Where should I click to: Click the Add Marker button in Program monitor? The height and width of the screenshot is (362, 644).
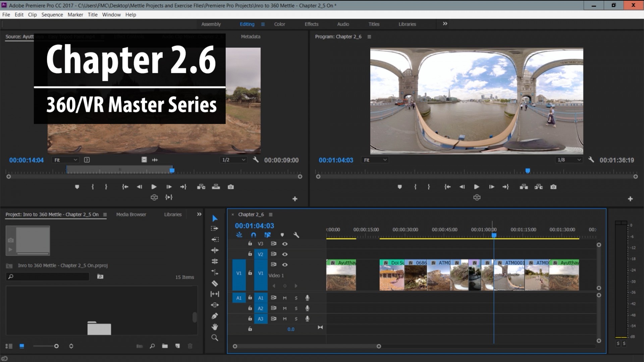(x=399, y=187)
